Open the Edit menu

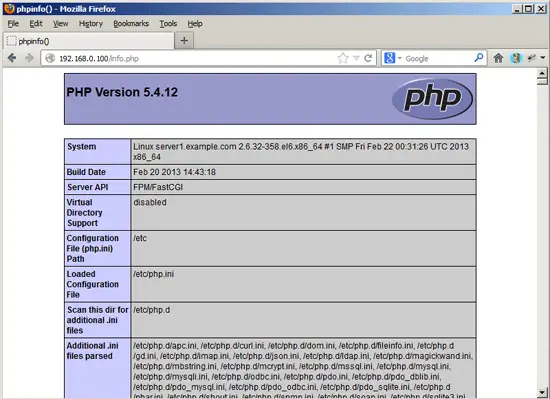36,23
